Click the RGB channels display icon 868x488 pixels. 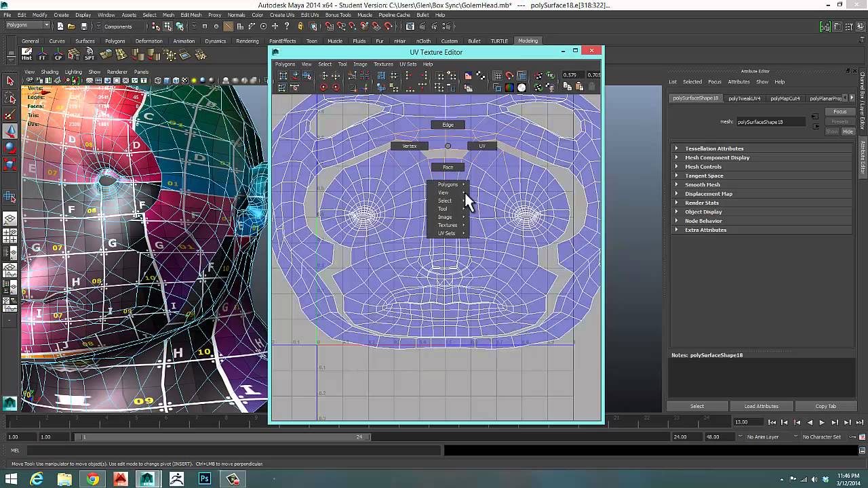[509, 87]
